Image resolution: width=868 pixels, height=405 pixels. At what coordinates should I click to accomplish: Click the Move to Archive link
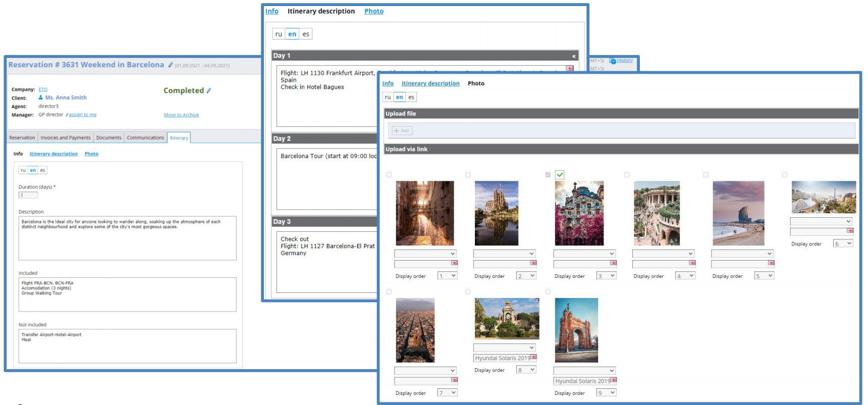tap(181, 115)
